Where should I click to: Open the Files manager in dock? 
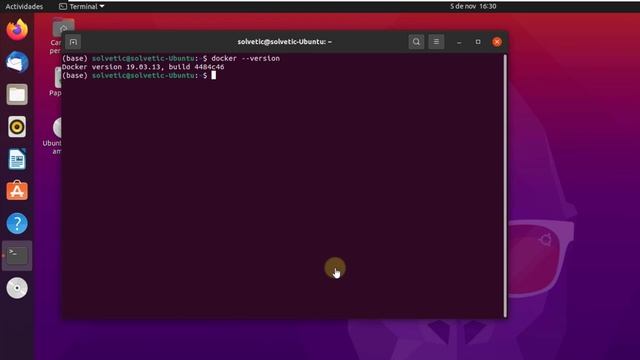tap(17, 95)
